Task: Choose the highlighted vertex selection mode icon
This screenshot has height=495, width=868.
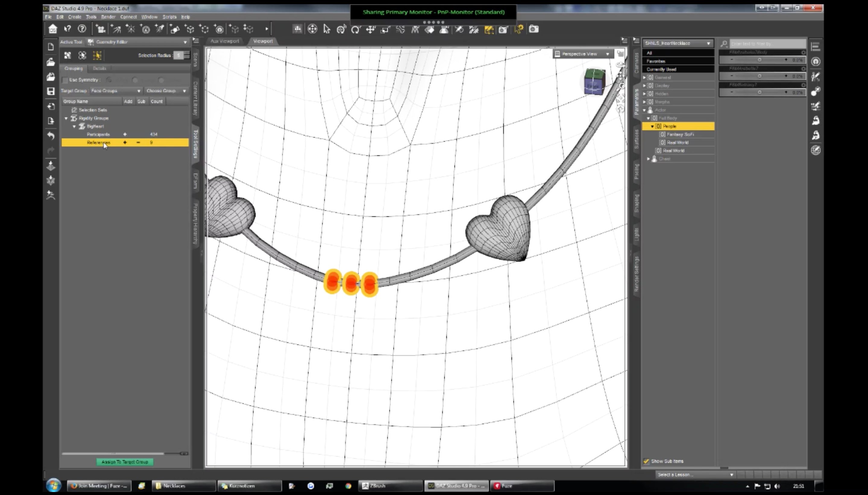Action: pyautogui.click(x=97, y=55)
